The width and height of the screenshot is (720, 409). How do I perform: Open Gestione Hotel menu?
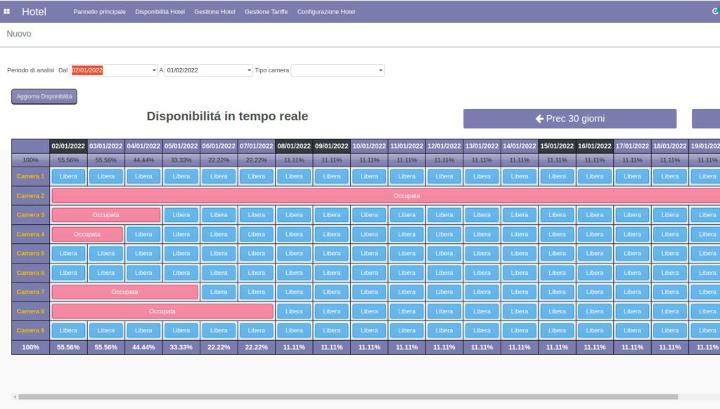click(x=215, y=11)
